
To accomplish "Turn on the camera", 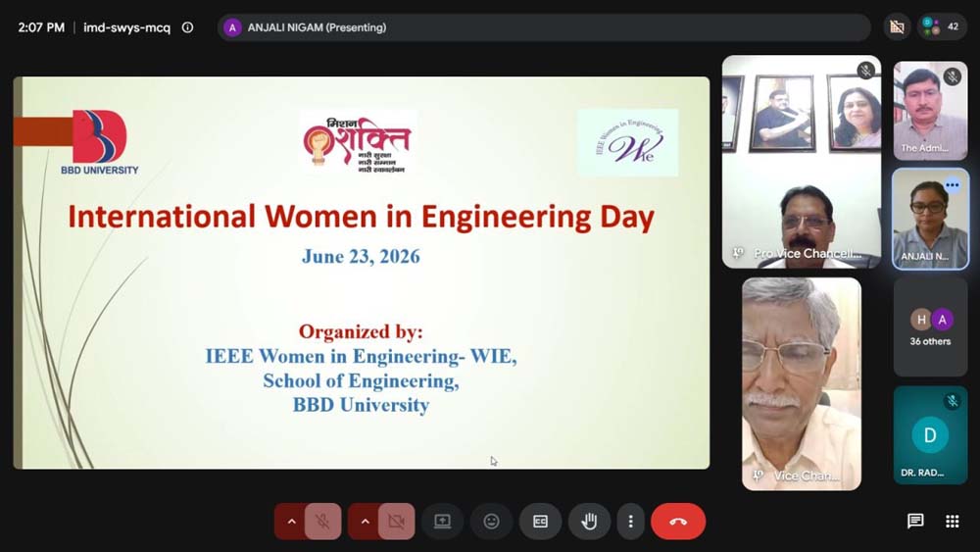I will tap(396, 522).
